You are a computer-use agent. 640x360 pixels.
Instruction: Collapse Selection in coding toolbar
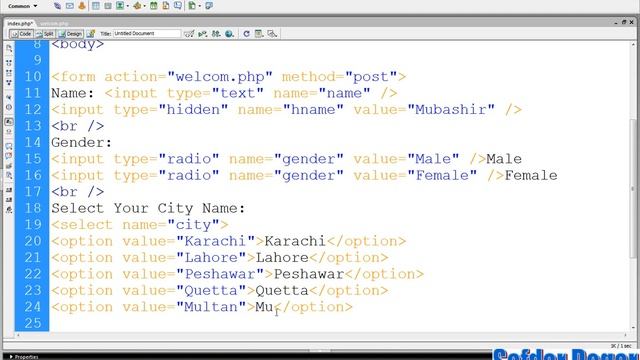[x=9, y=73]
